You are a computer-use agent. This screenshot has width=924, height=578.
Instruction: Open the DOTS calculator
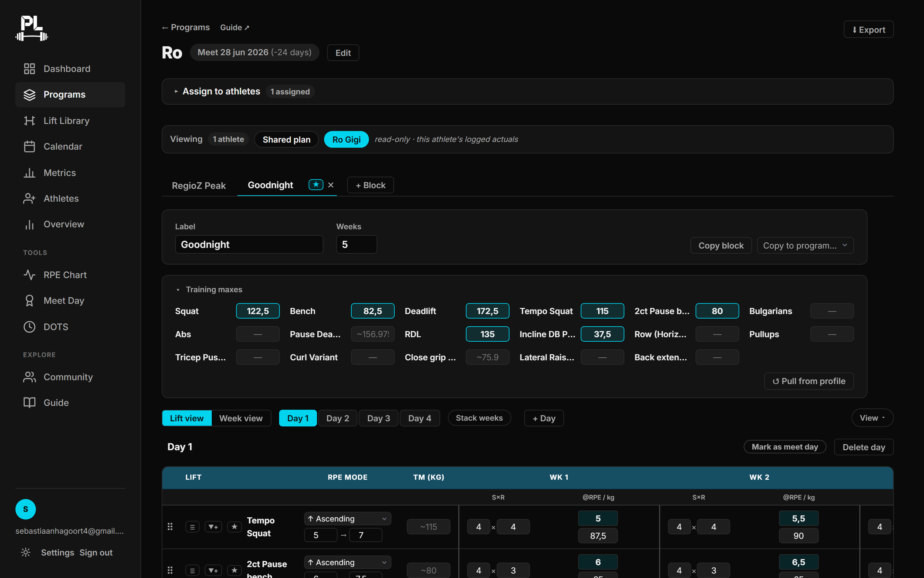pyautogui.click(x=70, y=327)
